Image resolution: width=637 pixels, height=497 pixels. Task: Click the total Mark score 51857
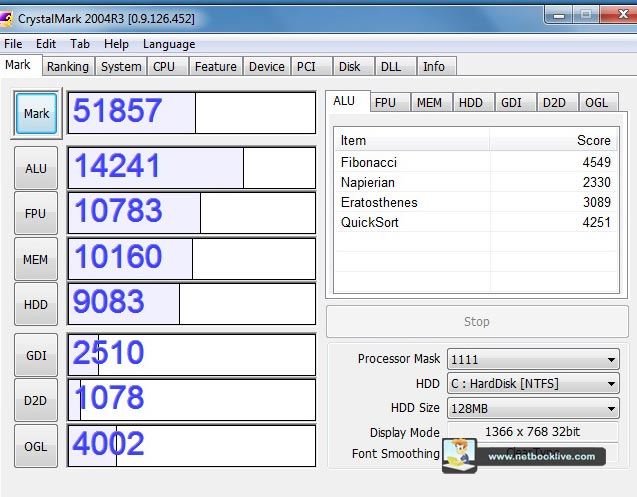(192, 113)
